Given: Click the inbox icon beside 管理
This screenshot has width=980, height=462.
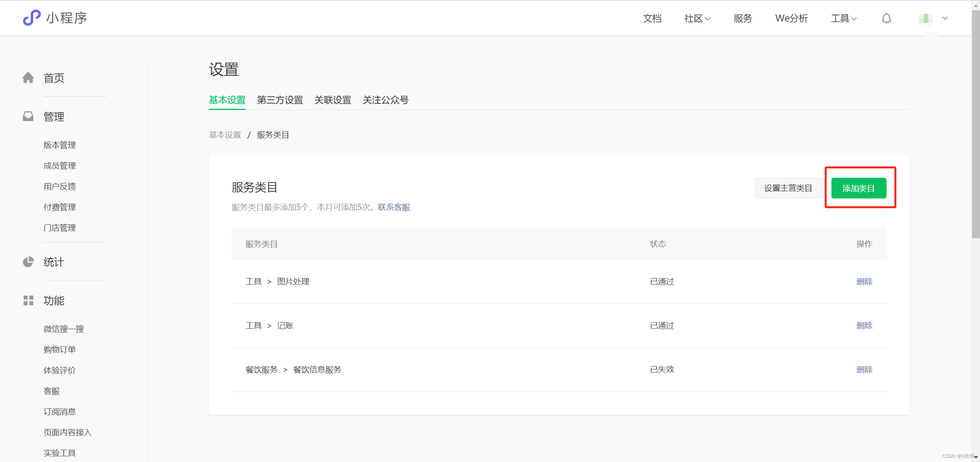Looking at the screenshot, I should pos(28,116).
